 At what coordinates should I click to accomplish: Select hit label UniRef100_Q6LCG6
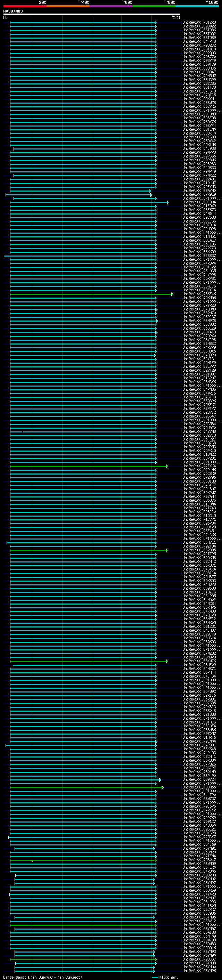(x=199, y=221)
